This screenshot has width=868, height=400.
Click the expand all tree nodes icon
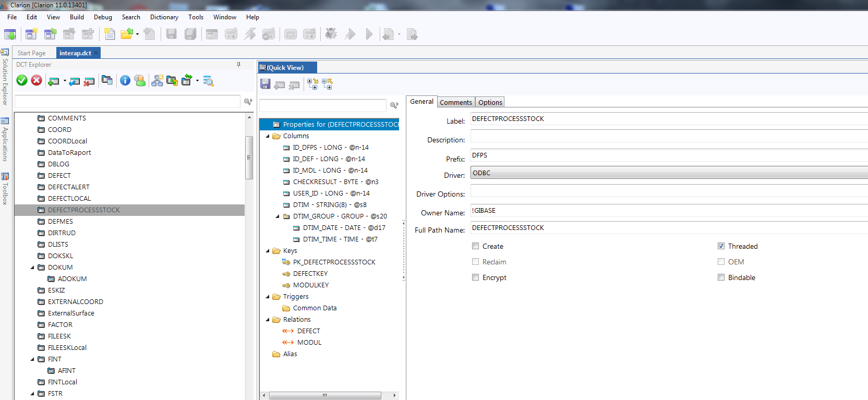click(312, 84)
